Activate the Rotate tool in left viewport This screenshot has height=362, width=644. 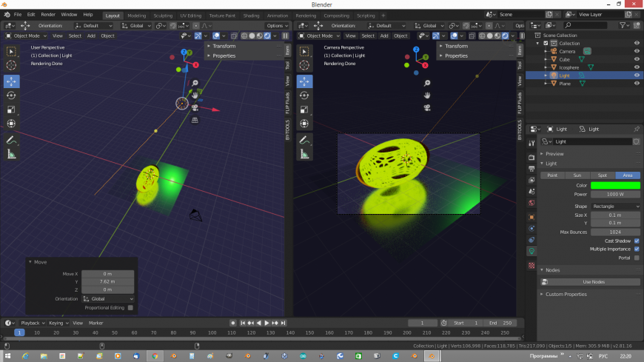[12, 95]
